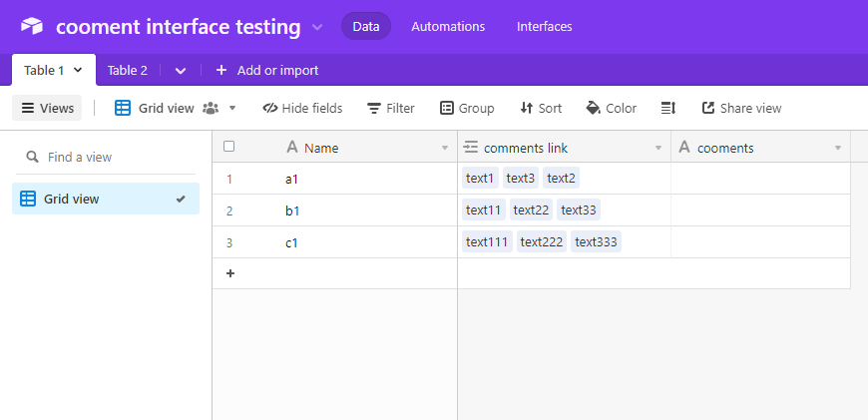The height and width of the screenshot is (420, 868).
Task: Toggle the Views sidebar button
Action: coord(47,108)
